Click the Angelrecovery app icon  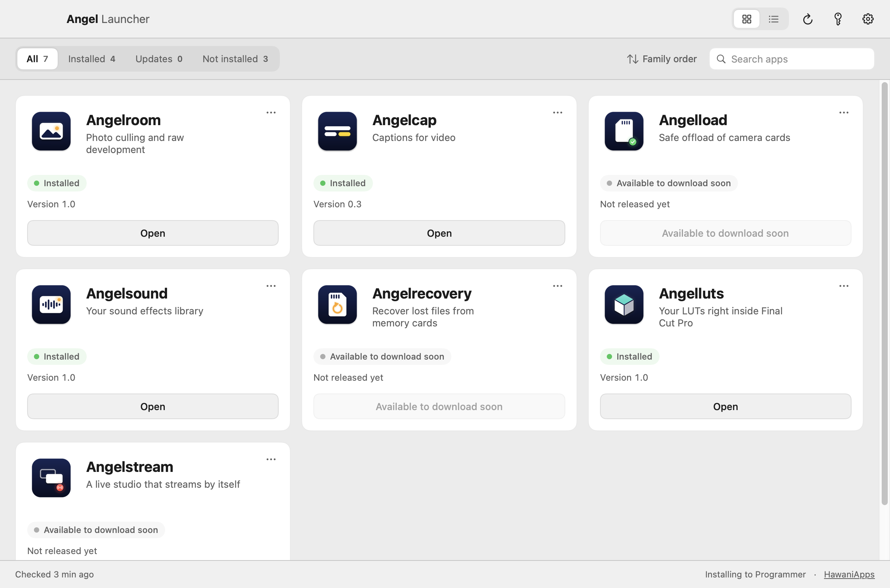pyautogui.click(x=338, y=305)
